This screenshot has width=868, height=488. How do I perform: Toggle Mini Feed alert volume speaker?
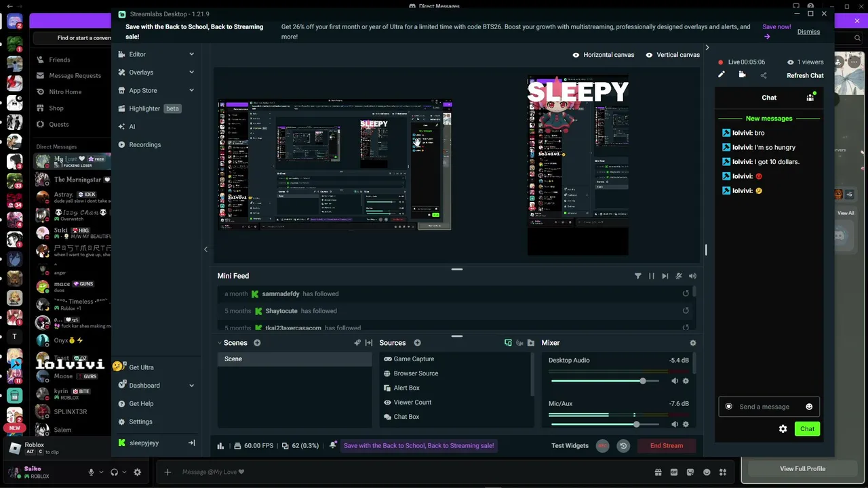(x=692, y=276)
